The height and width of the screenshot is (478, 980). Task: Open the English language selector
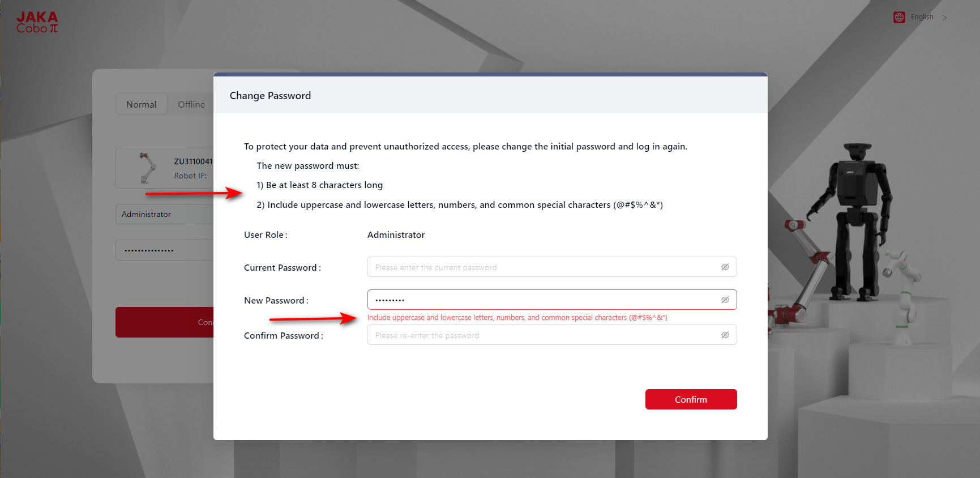coord(922,17)
